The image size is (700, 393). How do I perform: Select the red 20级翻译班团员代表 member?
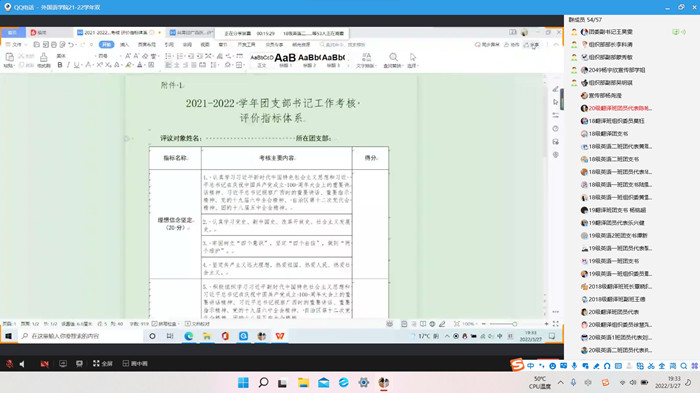(x=620, y=108)
